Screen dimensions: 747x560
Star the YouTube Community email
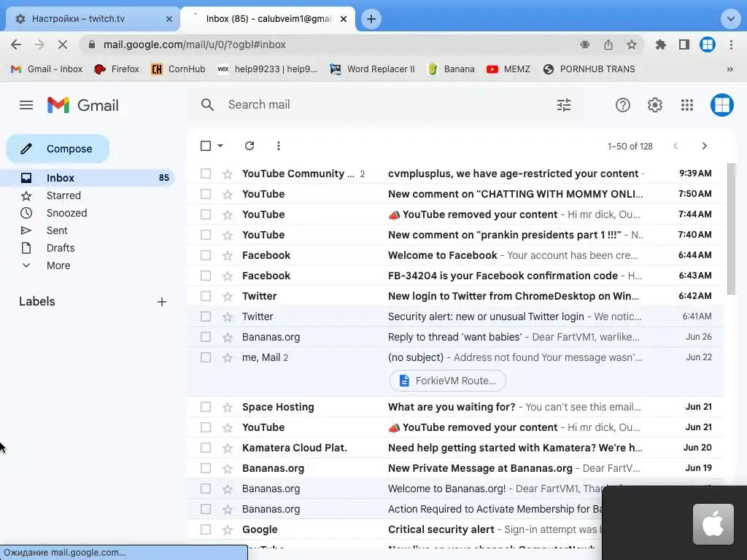[228, 174]
